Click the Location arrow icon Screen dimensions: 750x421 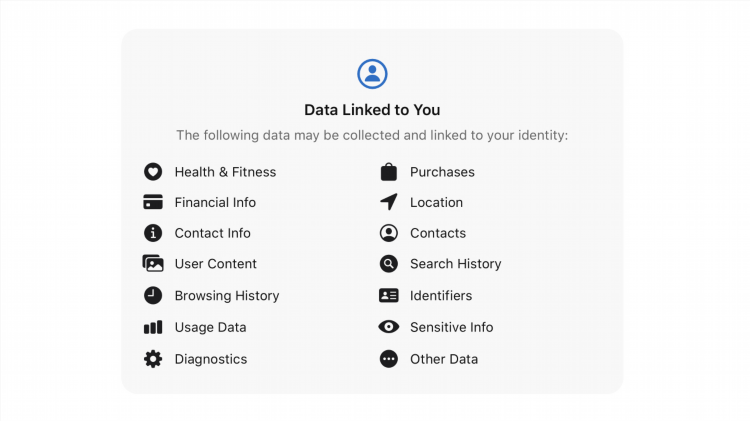tap(389, 202)
